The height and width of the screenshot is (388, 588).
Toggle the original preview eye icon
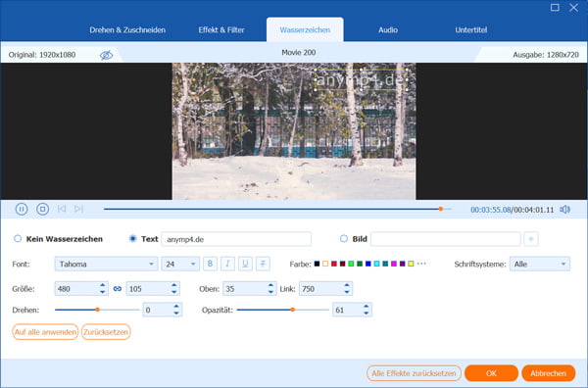point(106,55)
